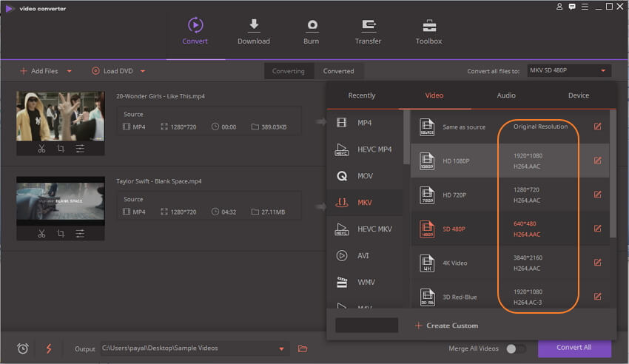629x364 pixels.
Task: Click the video converter app logo
Action: [x=10, y=8]
